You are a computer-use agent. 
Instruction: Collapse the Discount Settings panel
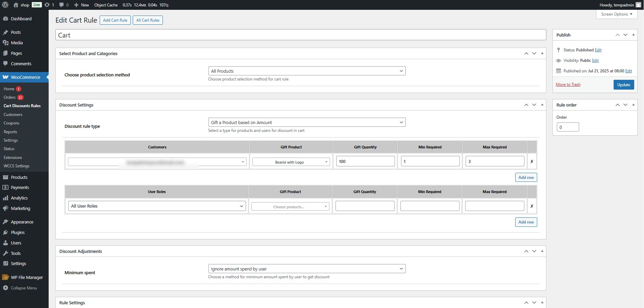tap(542, 105)
